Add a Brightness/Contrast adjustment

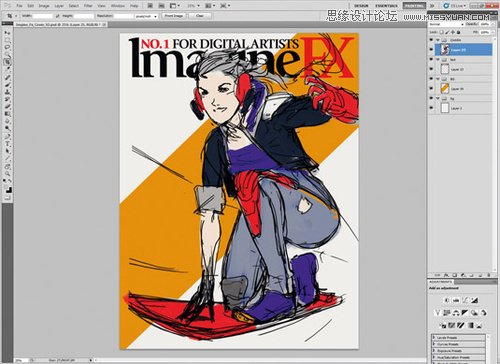447,300
